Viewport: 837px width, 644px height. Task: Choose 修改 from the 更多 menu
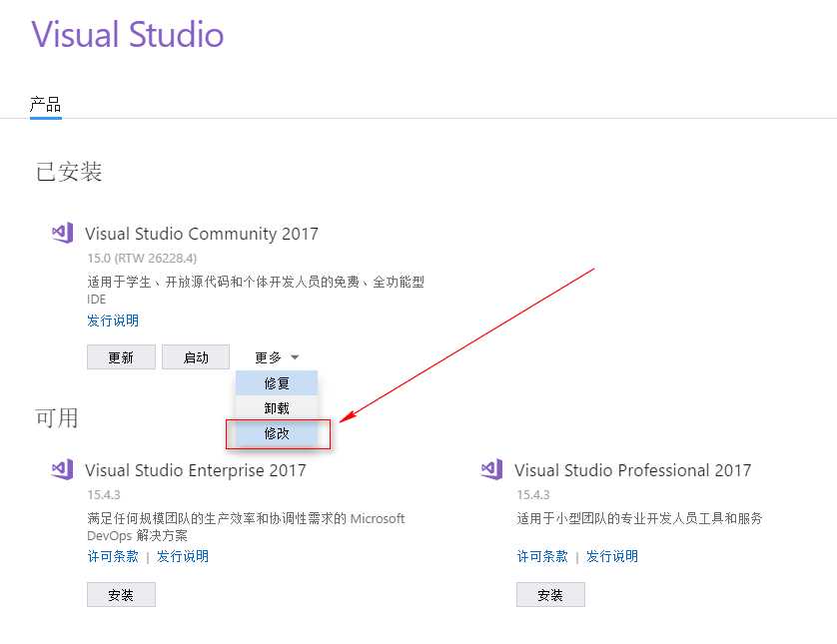click(277, 433)
